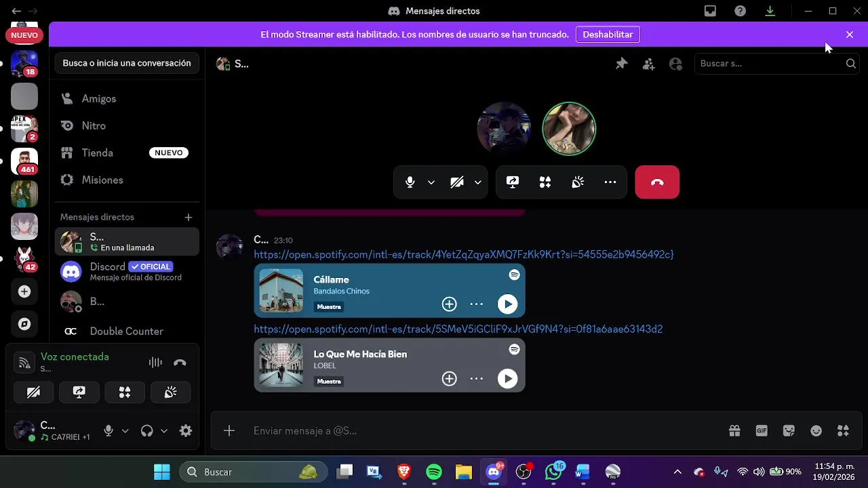Click green download update icon
This screenshot has height=488, width=868.
(770, 11)
